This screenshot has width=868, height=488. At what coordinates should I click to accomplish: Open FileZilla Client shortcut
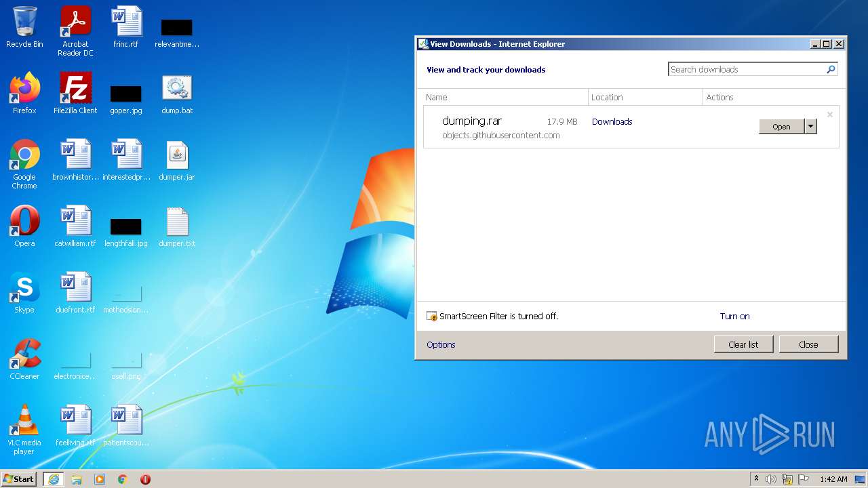click(x=75, y=94)
